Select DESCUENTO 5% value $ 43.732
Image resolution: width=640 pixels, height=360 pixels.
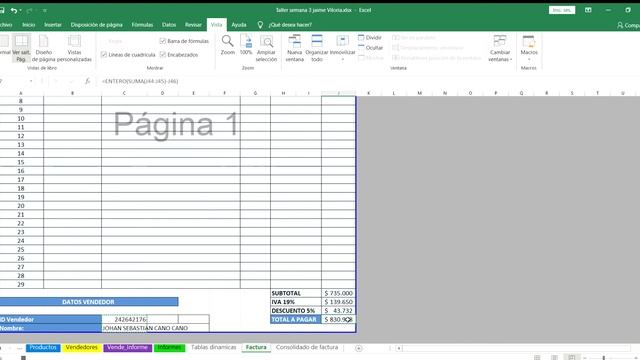(338, 311)
